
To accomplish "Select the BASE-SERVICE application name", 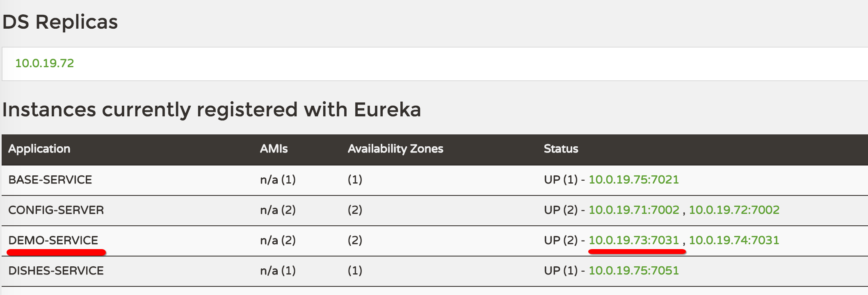I will point(50,179).
